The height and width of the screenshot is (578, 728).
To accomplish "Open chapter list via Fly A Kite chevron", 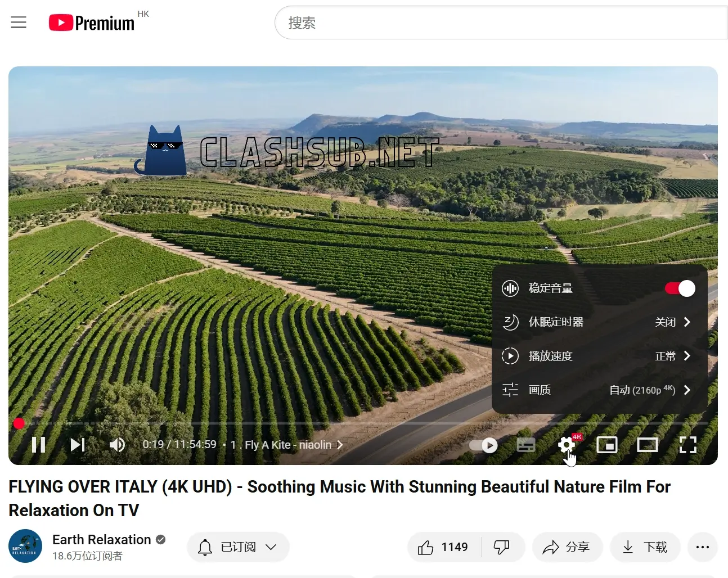I will tap(340, 444).
